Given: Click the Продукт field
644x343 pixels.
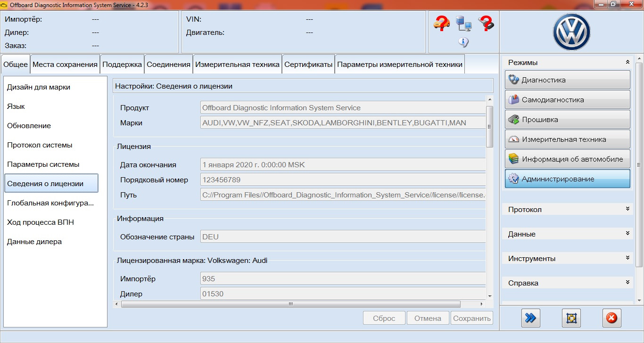Looking at the screenshot, I should click(x=343, y=108).
